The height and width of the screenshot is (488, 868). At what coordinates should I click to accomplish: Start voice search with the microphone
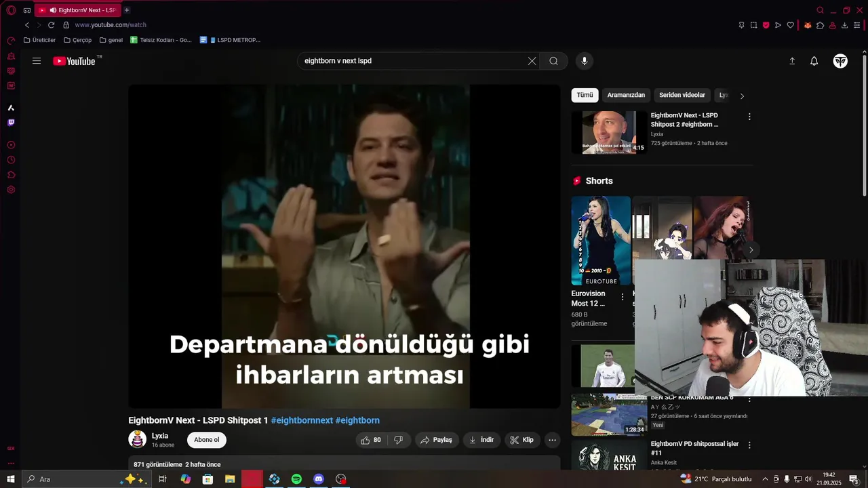585,61
